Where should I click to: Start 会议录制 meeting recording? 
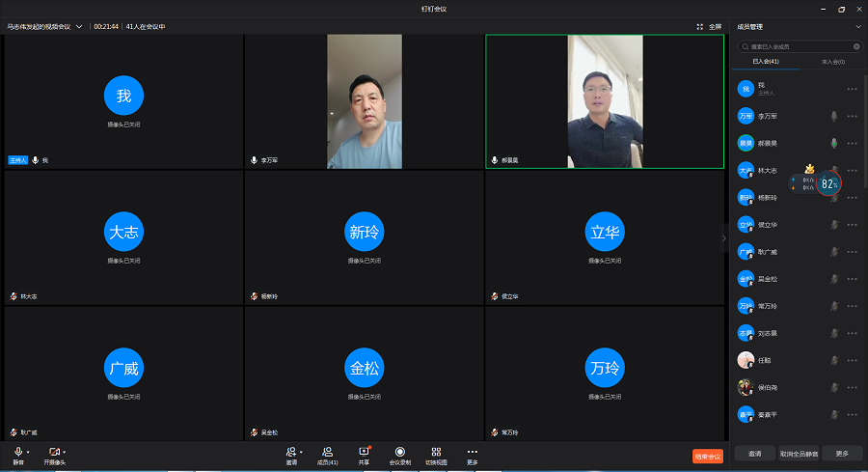[x=399, y=452]
